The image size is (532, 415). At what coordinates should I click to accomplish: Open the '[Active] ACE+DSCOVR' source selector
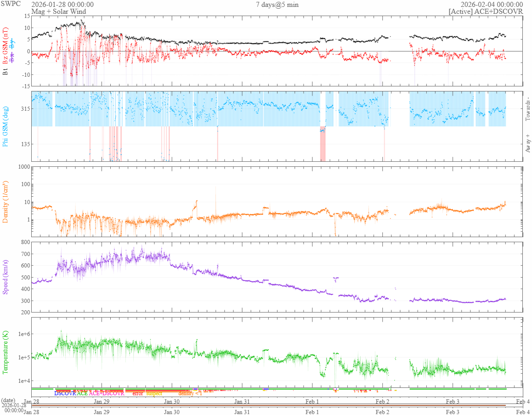coord(486,11)
